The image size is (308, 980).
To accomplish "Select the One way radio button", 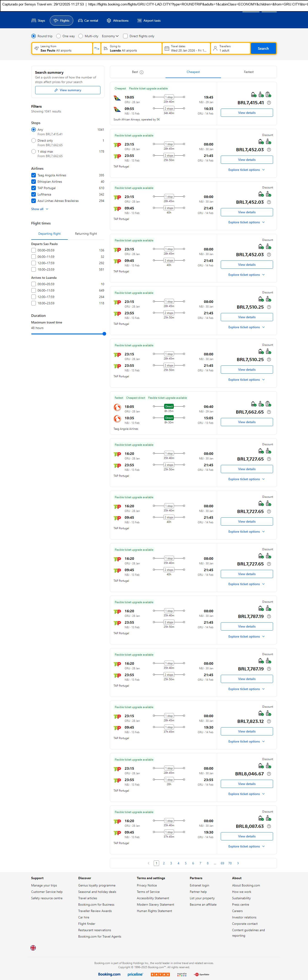I will pyautogui.click(x=58, y=36).
